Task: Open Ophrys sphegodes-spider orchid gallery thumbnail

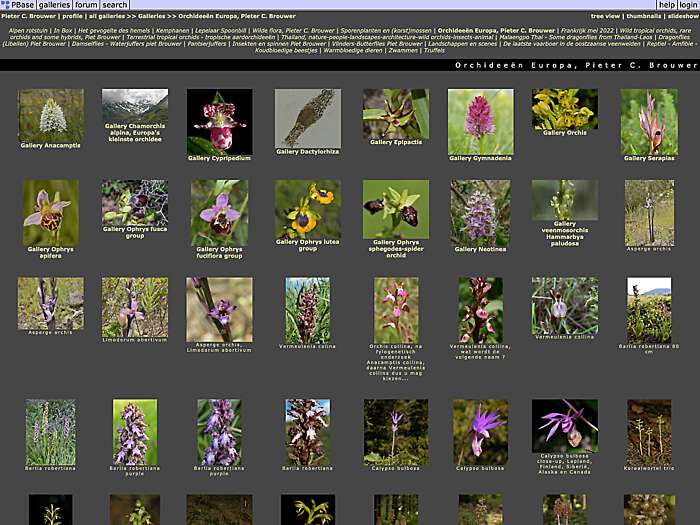Action: (396, 209)
